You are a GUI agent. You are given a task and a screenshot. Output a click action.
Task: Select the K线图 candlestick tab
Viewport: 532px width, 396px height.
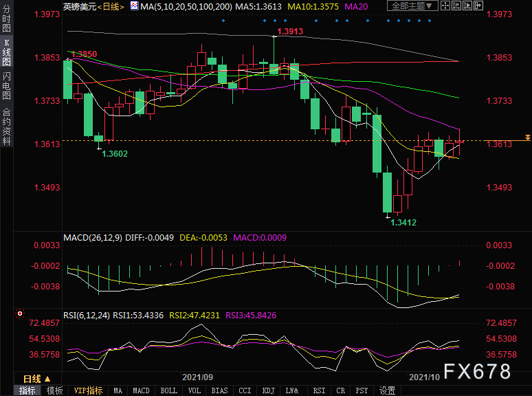point(6,52)
